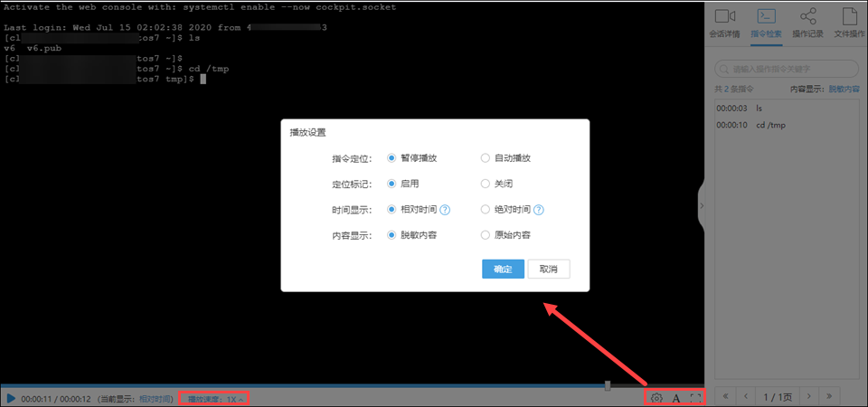Click the 共 2 条指令 count label

coord(734,89)
